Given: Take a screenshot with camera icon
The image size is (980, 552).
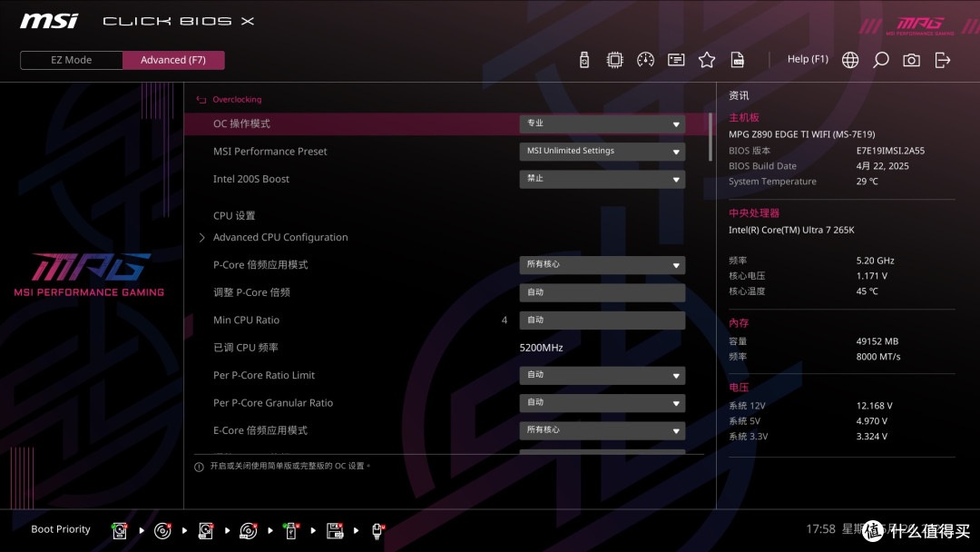Looking at the screenshot, I should (911, 60).
